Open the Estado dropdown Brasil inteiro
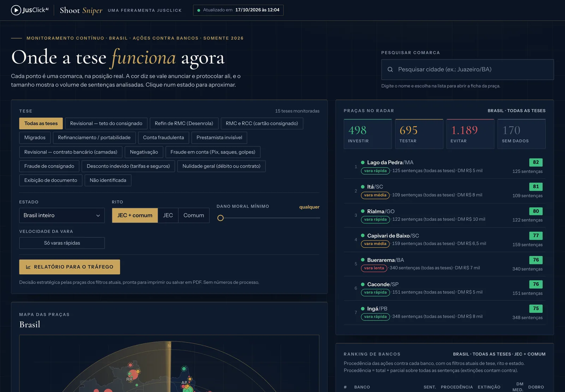This screenshot has height=392, width=565. [x=62, y=216]
